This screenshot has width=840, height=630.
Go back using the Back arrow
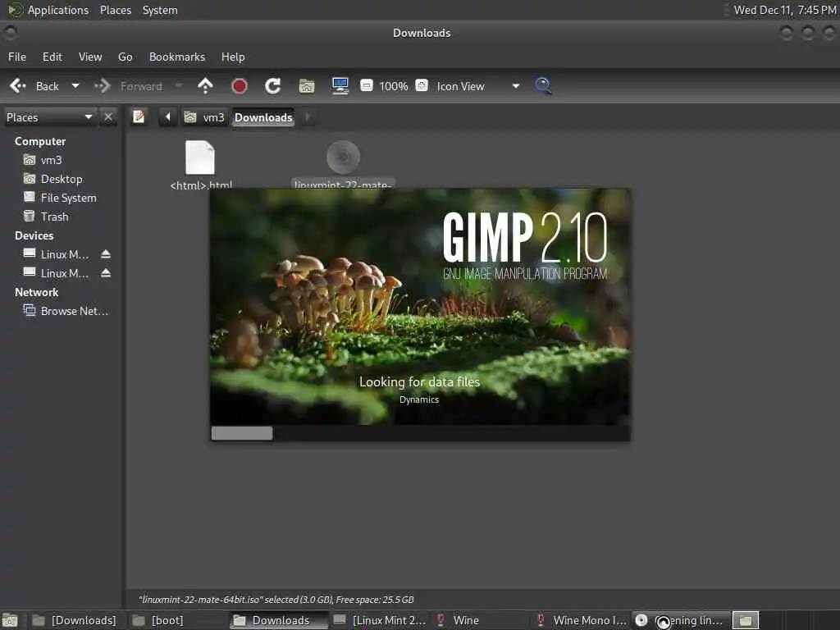click(33, 85)
